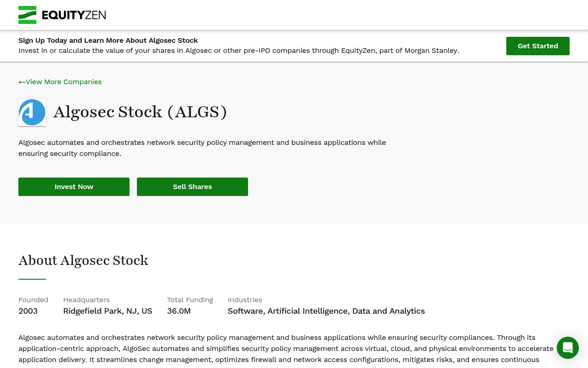
Task: Click the Sell Shares button
Action: 192,187
